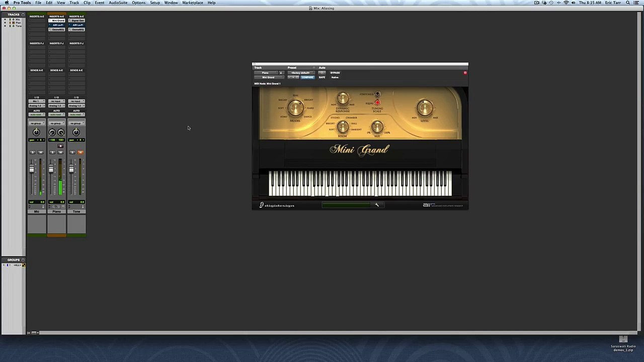Open the AudioSuite menu

pos(118,3)
